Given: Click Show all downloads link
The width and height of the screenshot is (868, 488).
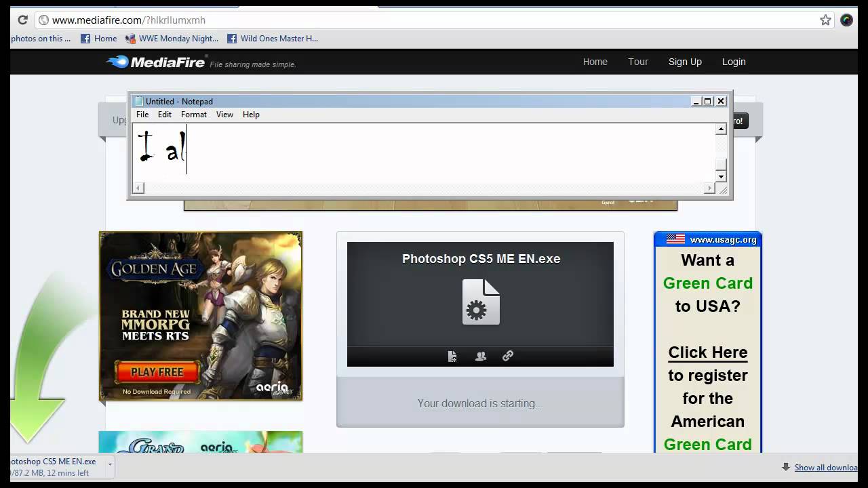Looking at the screenshot, I should (826, 467).
